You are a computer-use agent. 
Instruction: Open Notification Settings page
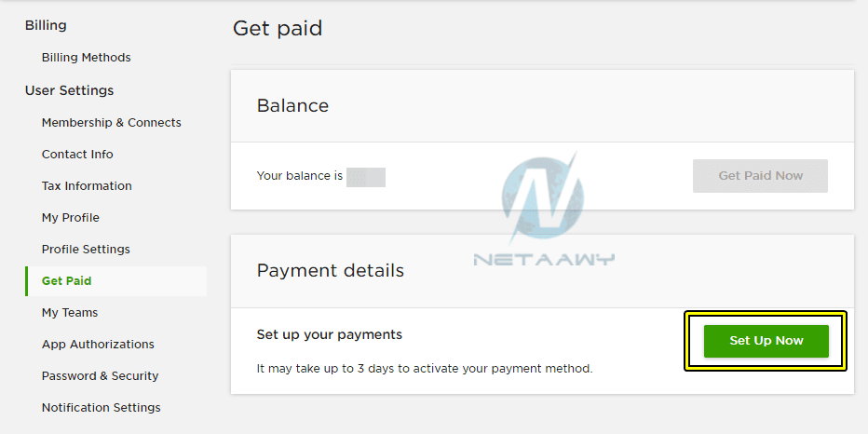coord(102,407)
